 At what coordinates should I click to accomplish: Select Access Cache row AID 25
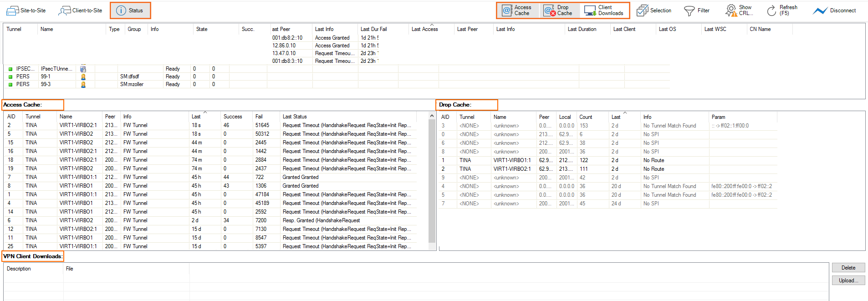point(210,246)
